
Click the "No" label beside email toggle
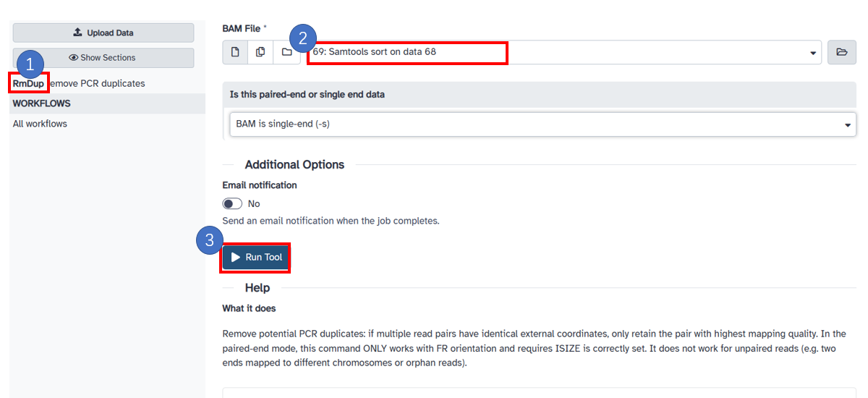pos(254,204)
